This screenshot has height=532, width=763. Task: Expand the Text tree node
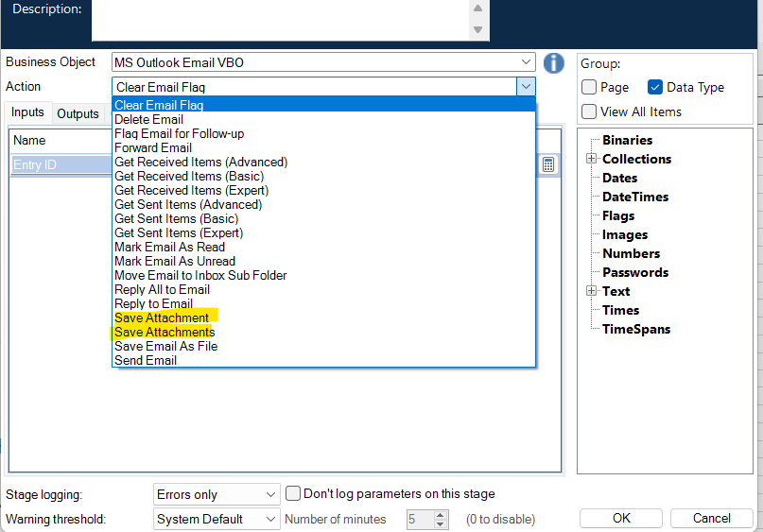point(591,291)
